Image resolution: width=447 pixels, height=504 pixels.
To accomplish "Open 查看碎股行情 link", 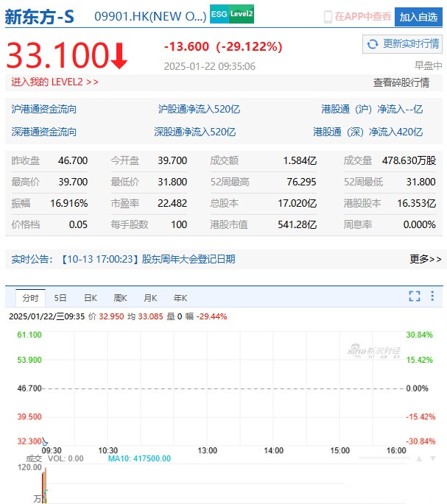I will (401, 82).
